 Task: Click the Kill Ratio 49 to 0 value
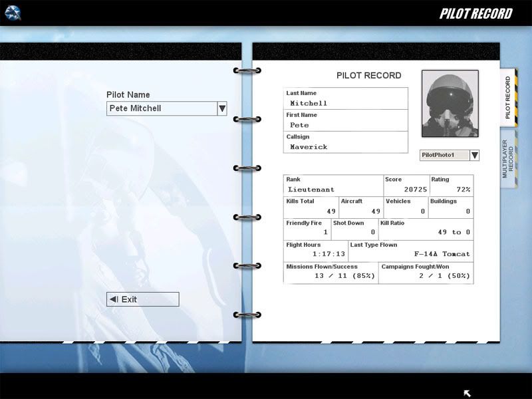(454, 232)
